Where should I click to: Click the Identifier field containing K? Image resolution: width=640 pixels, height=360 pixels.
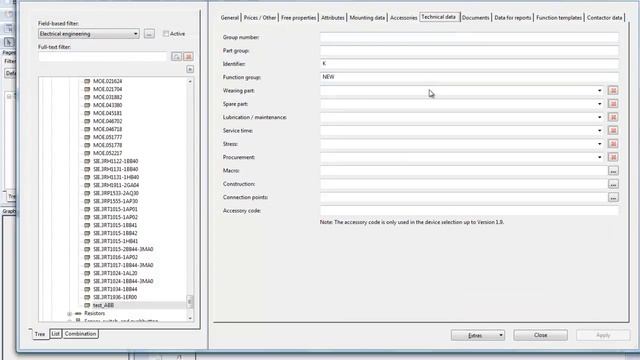469,64
